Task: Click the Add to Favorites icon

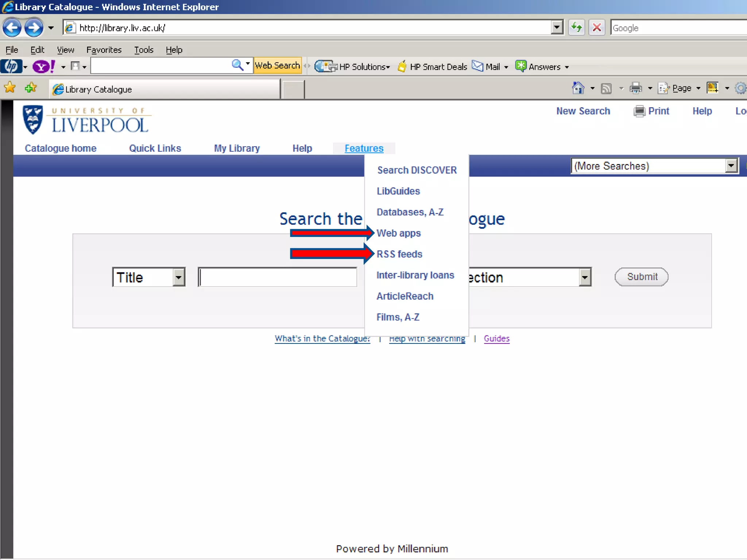Action: point(31,88)
